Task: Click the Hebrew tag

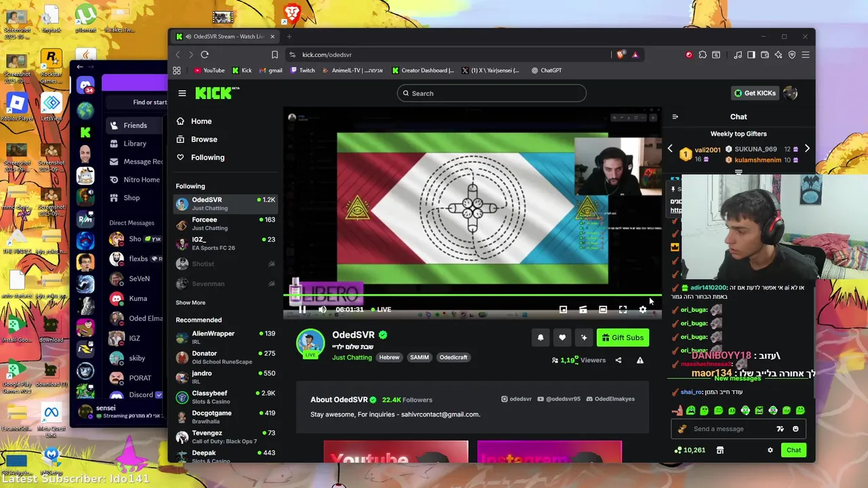Action: click(389, 357)
